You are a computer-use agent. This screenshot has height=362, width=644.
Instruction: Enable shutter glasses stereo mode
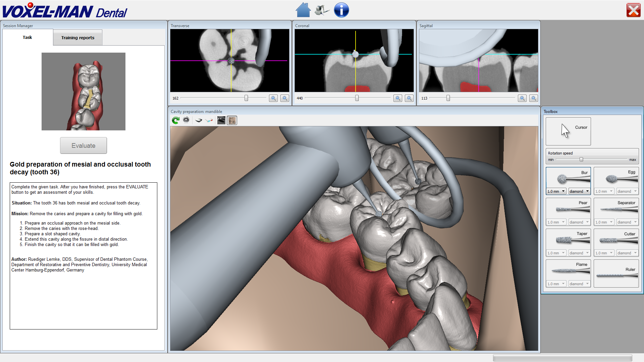(x=199, y=120)
